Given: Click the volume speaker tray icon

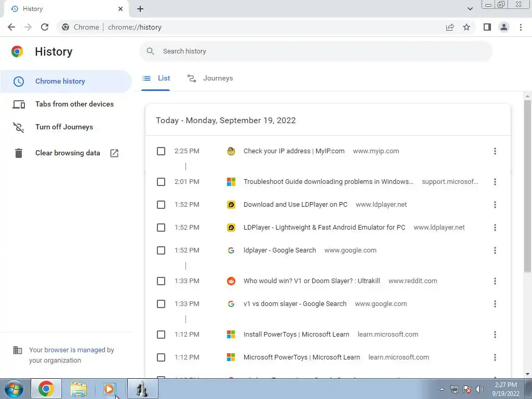Looking at the screenshot, I should point(480,389).
